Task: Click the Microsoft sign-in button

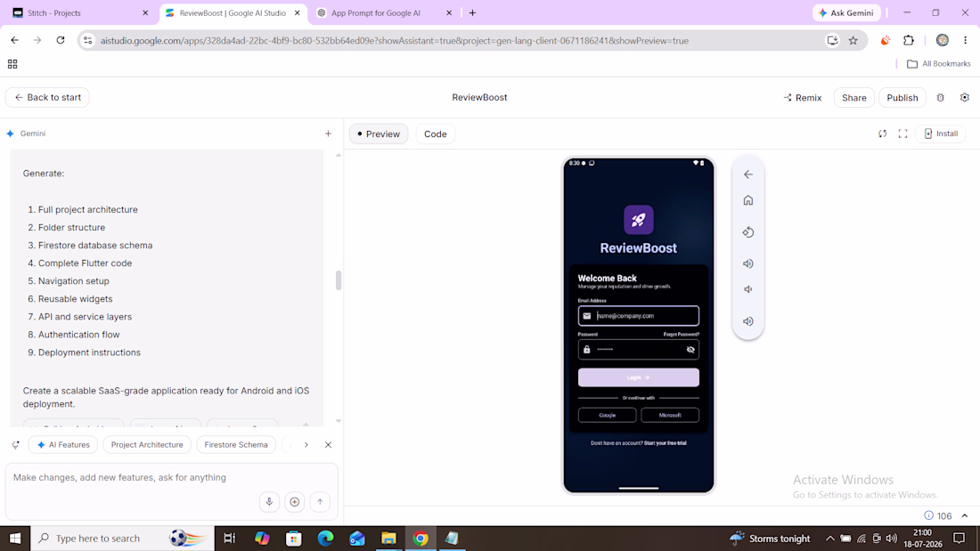Action: click(670, 415)
